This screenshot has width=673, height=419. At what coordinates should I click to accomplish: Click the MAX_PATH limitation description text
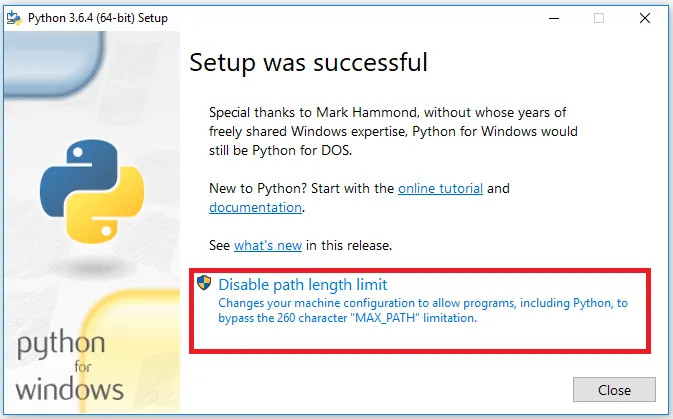422,310
